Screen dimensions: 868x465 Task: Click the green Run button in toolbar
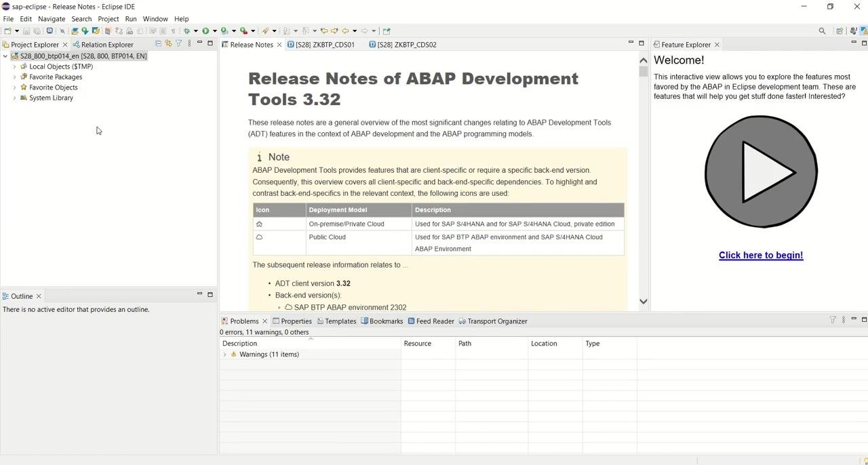tap(205, 31)
